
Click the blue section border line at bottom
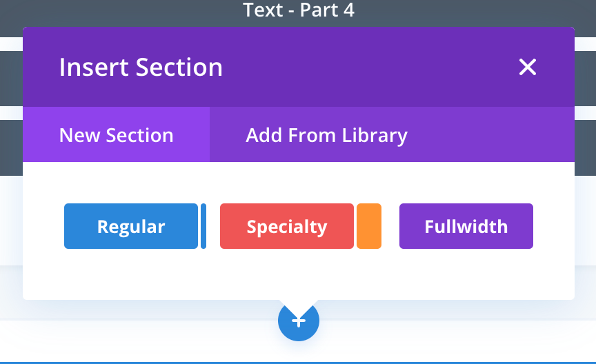138,362
